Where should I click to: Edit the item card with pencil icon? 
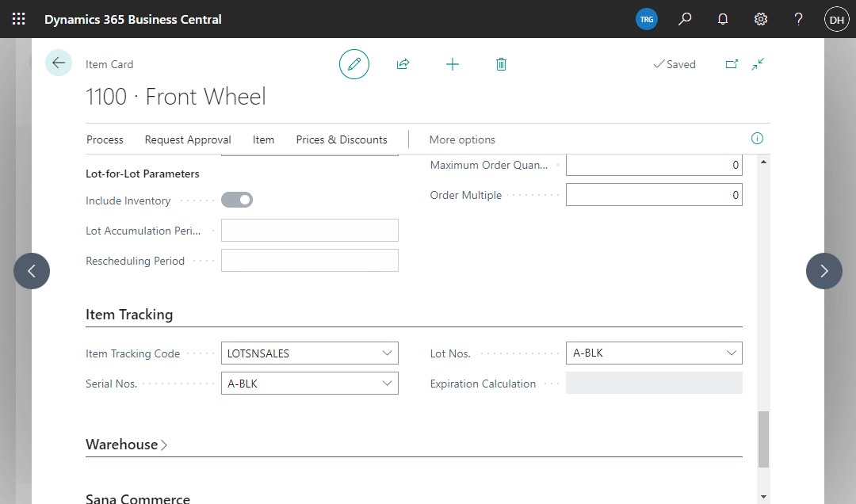pyautogui.click(x=354, y=64)
